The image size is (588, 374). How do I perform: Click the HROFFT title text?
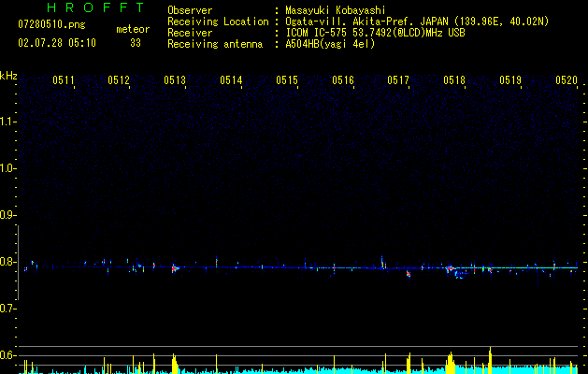tap(95, 7)
